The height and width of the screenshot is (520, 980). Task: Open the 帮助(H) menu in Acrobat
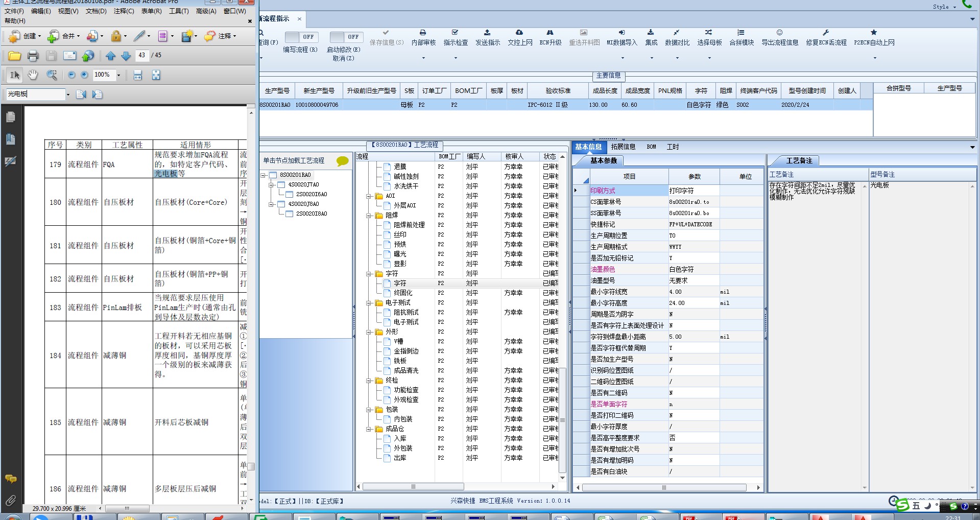[15, 21]
